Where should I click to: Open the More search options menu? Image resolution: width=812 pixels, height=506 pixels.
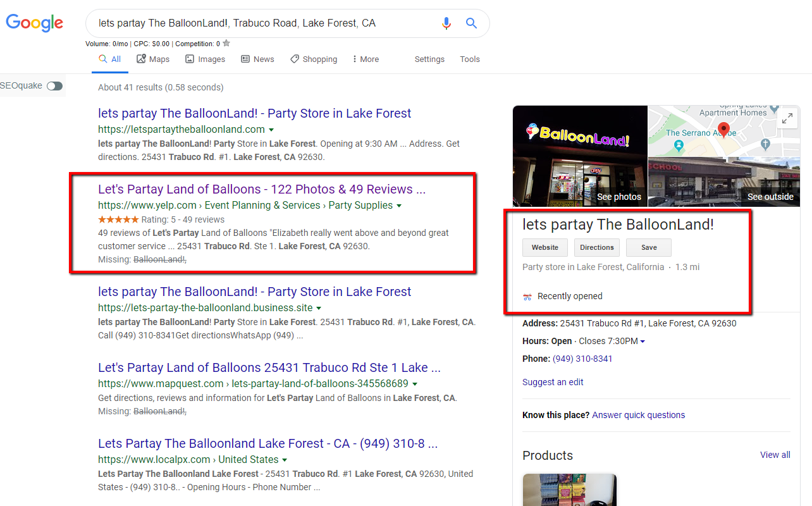(x=366, y=59)
